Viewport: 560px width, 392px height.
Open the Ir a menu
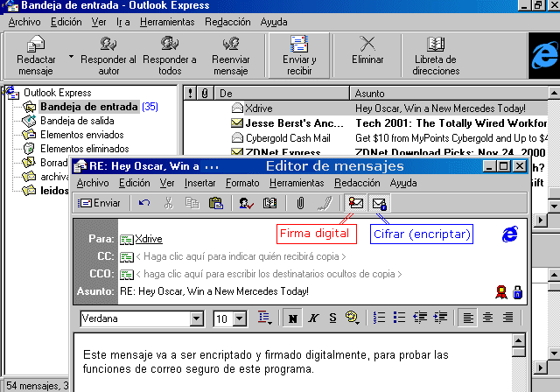point(122,22)
